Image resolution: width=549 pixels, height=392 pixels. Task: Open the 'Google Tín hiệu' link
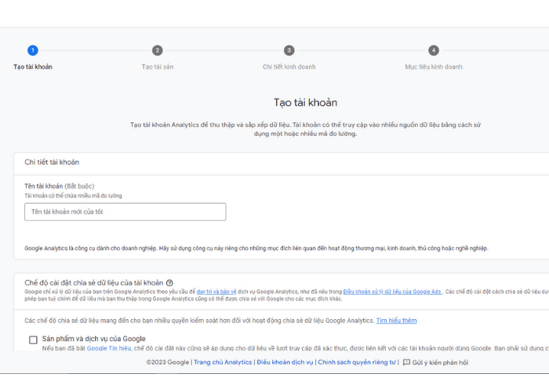tap(108, 348)
